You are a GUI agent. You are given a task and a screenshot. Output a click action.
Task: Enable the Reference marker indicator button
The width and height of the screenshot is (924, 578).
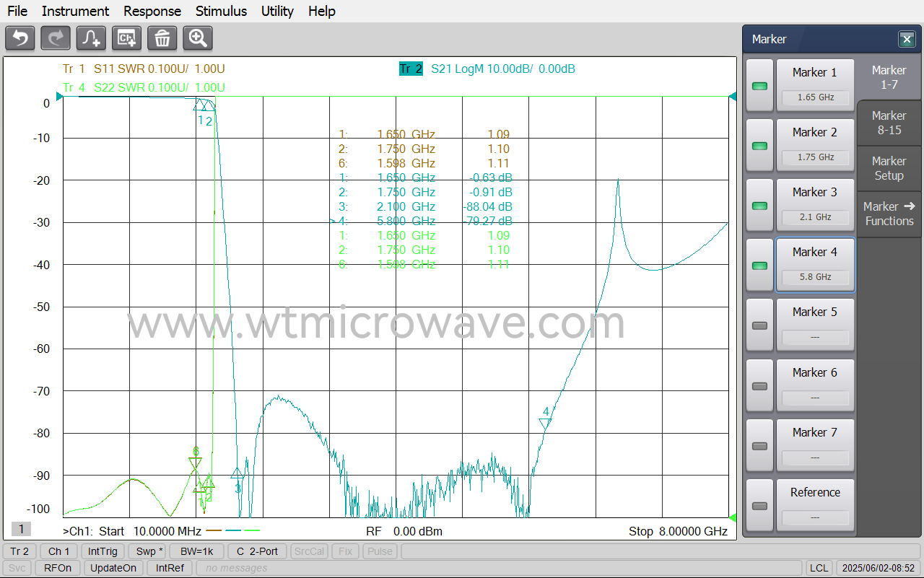click(x=759, y=505)
